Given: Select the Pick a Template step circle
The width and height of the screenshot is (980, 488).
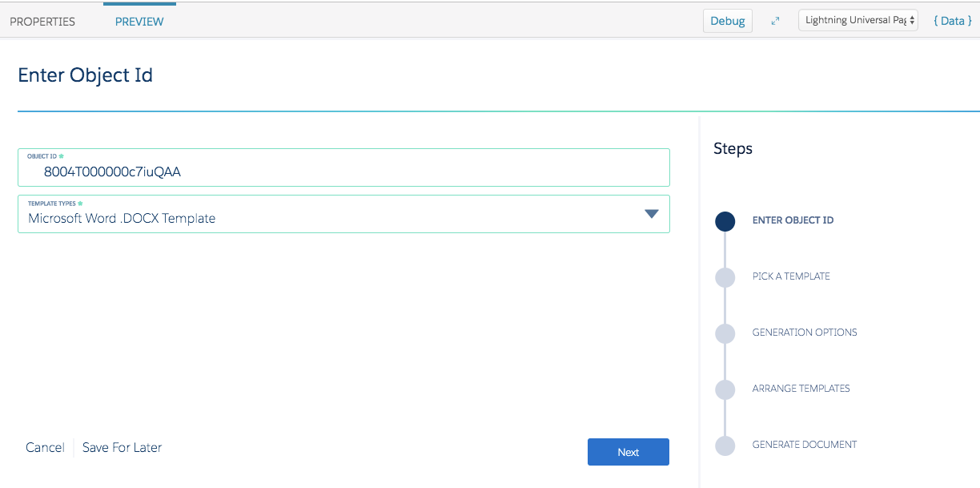Looking at the screenshot, I should [725, 277].
